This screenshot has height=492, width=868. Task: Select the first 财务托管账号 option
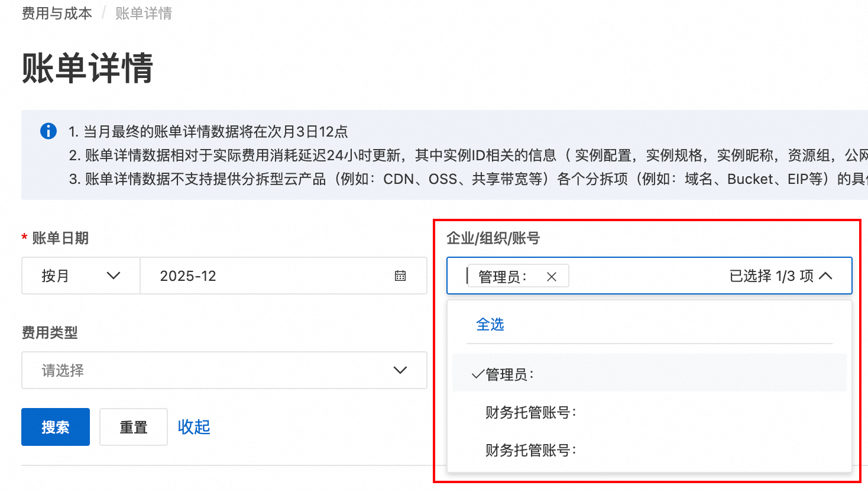(530, 412)
